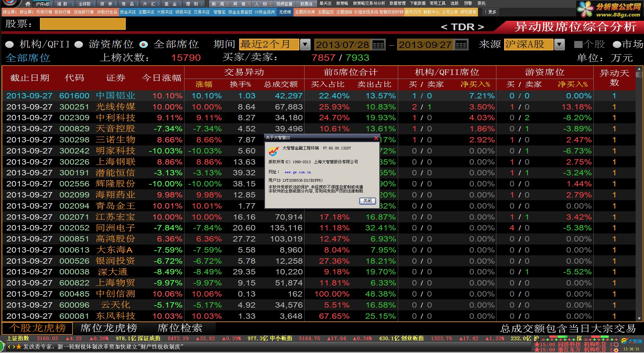Sort by 今日涨幅 column header
The image size is (644, 353).
pos(162,78)
